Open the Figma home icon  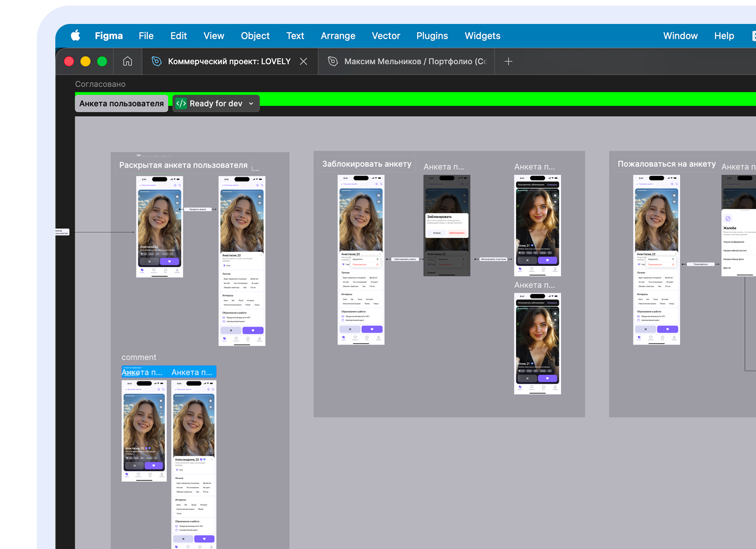point(127,61)
